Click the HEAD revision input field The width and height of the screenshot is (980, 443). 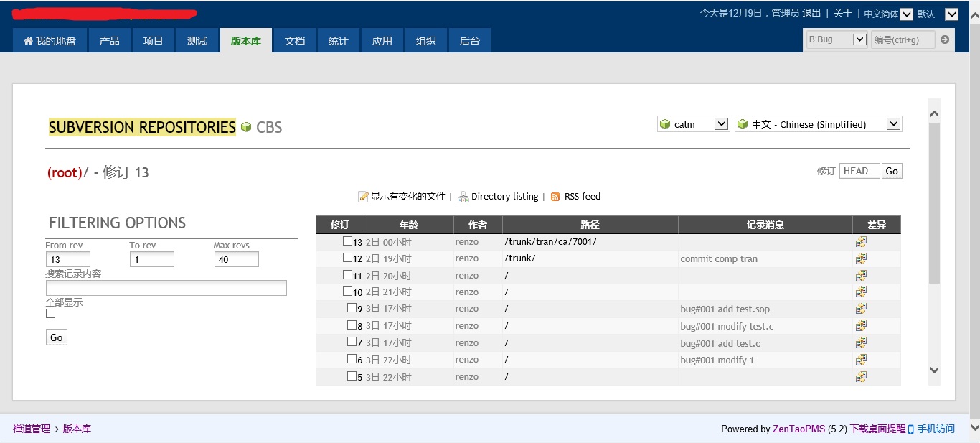coord(859,171)
